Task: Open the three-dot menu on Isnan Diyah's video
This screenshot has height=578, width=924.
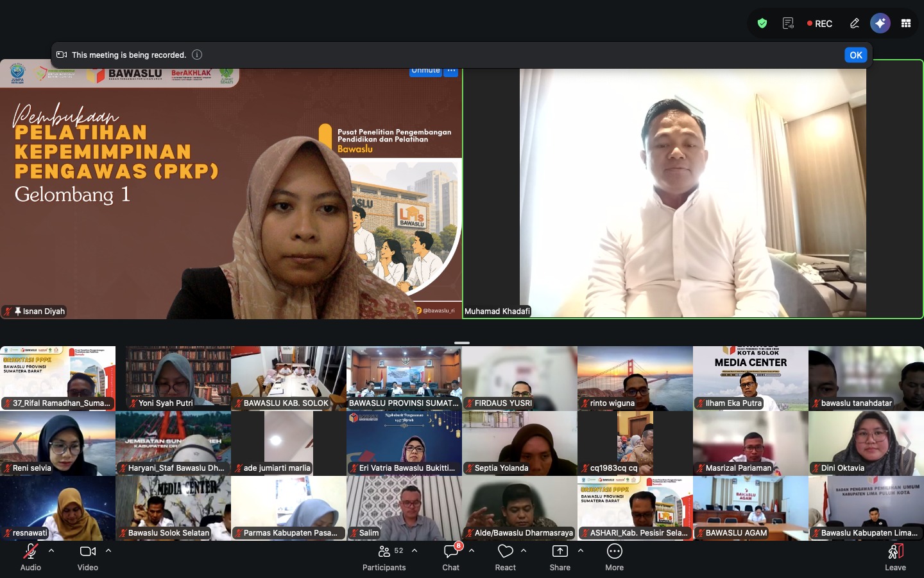Action: point(451,71)
